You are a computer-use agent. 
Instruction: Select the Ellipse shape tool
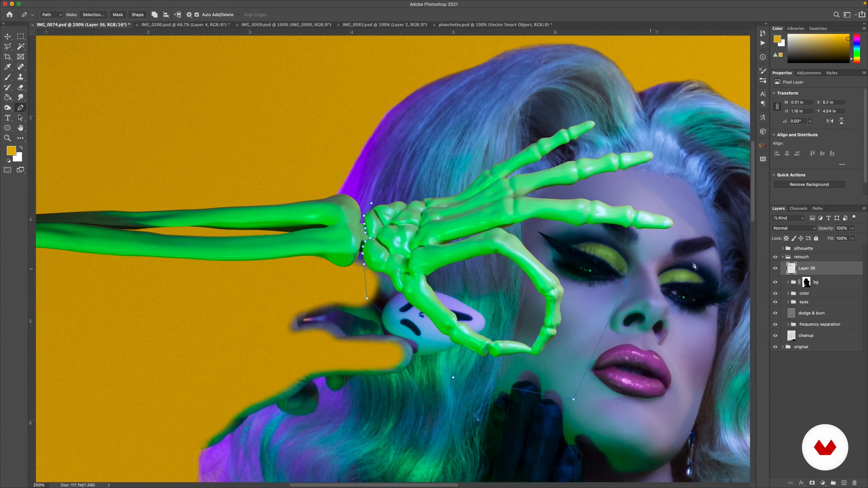click(x=7, y=128)
